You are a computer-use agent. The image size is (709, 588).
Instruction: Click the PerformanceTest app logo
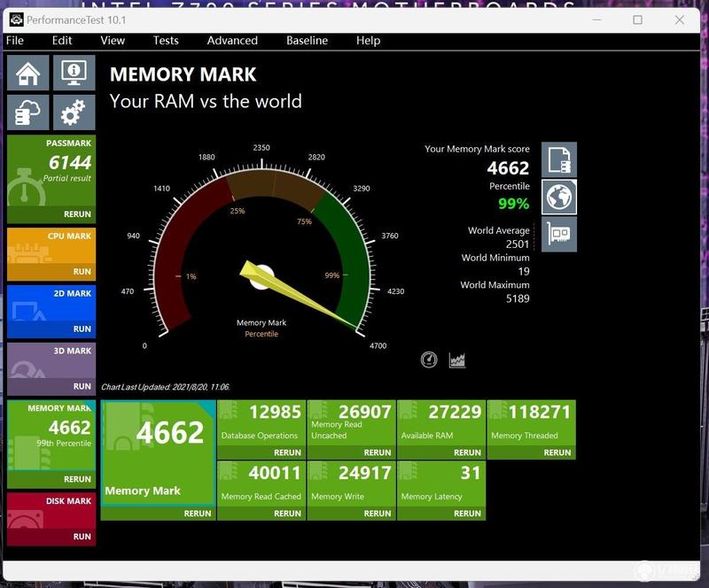coord(16,19)
